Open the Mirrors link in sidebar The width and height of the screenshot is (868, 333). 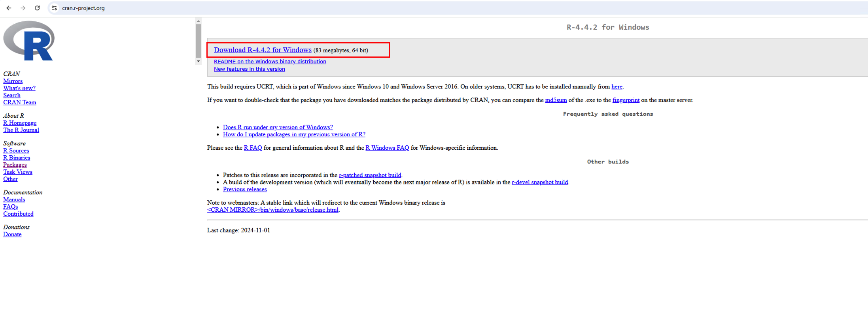(13, 81)
